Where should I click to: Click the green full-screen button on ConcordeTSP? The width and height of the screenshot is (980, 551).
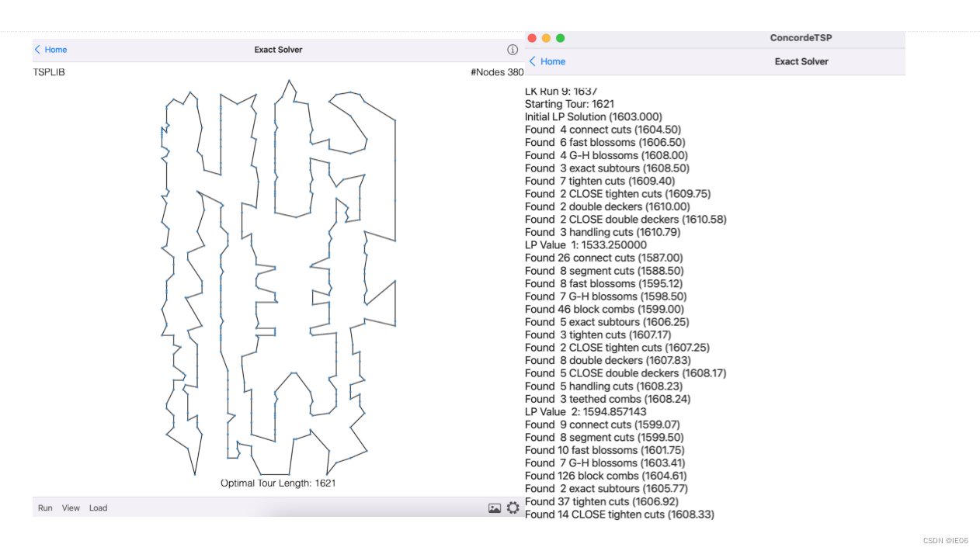click(x=560, y=37)
